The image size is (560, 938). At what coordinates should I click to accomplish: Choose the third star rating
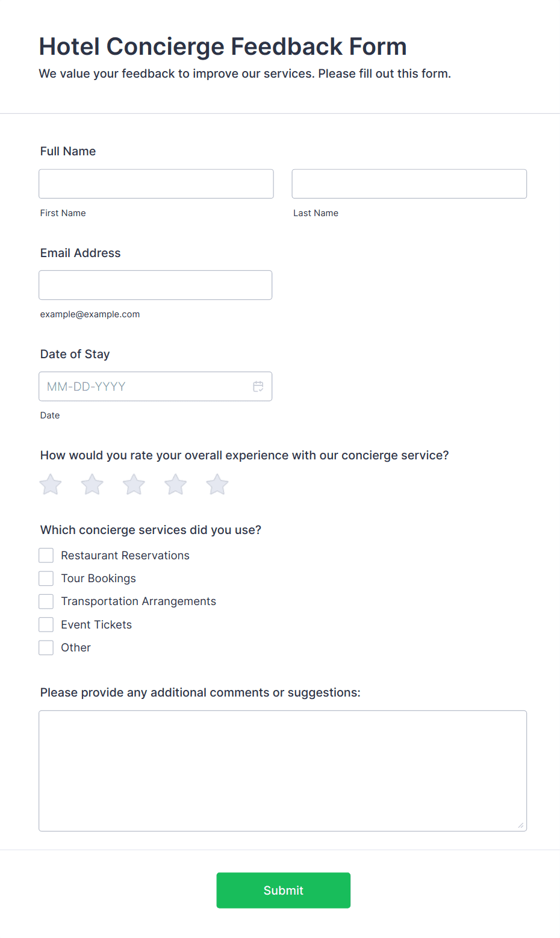(134, 485)
